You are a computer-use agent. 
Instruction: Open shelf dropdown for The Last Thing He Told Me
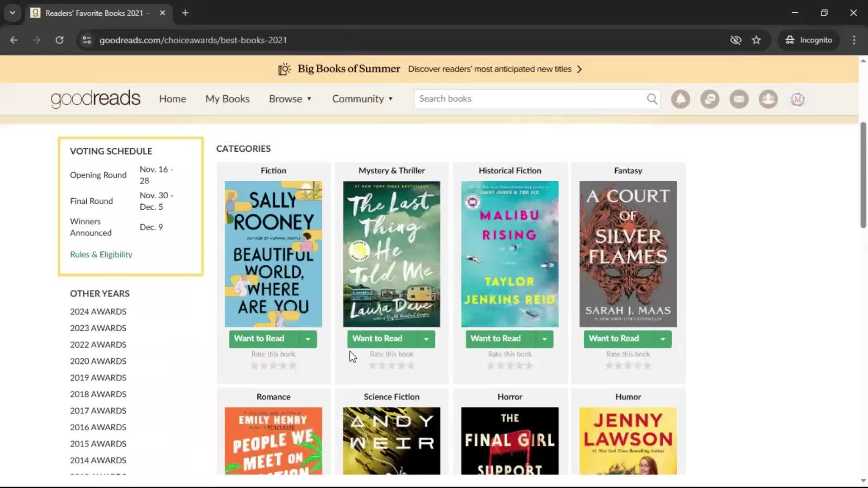click(x=426, y=339)
